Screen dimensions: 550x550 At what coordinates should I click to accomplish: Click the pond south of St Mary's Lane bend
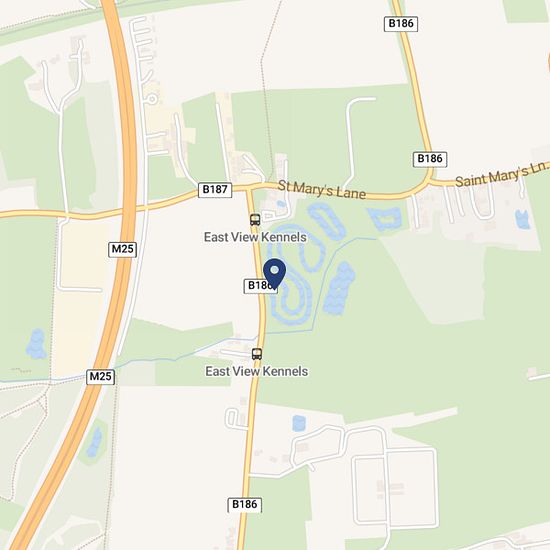tap(384, 219)
